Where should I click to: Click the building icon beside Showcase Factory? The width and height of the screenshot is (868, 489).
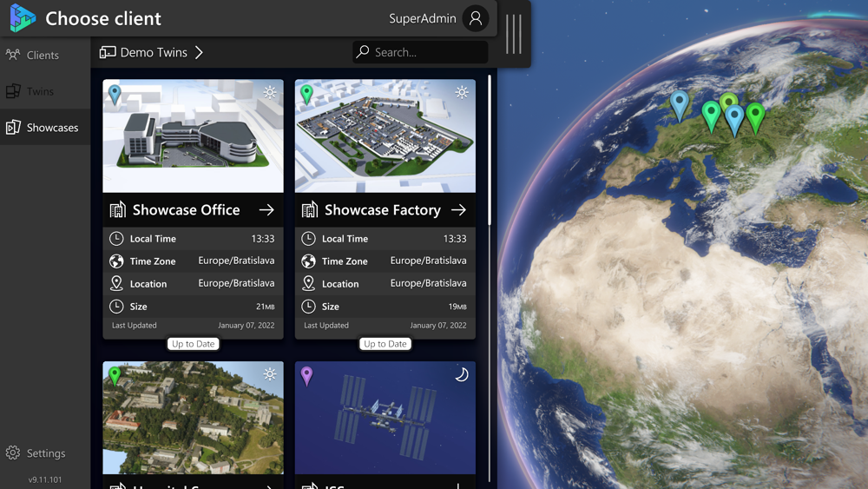[x=310, y=210]
